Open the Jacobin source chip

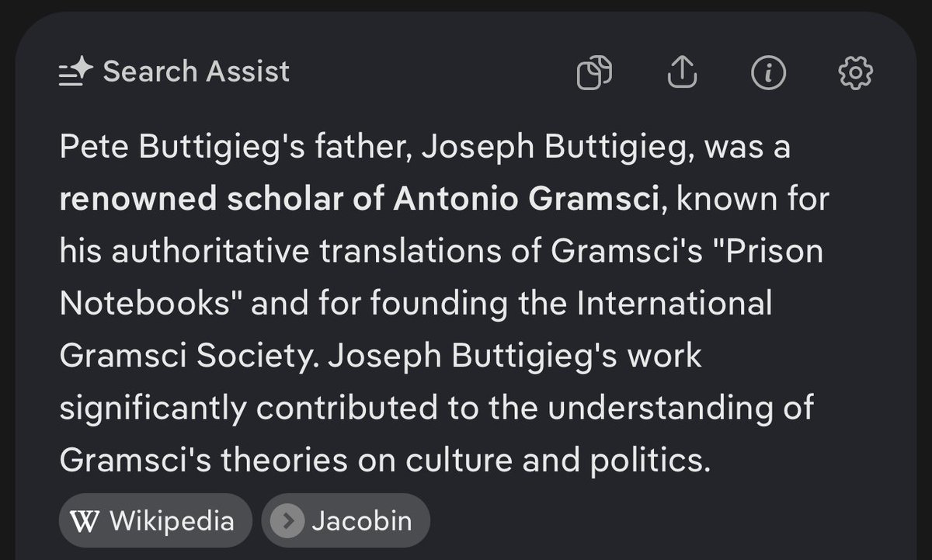click(x=346, y=520)
